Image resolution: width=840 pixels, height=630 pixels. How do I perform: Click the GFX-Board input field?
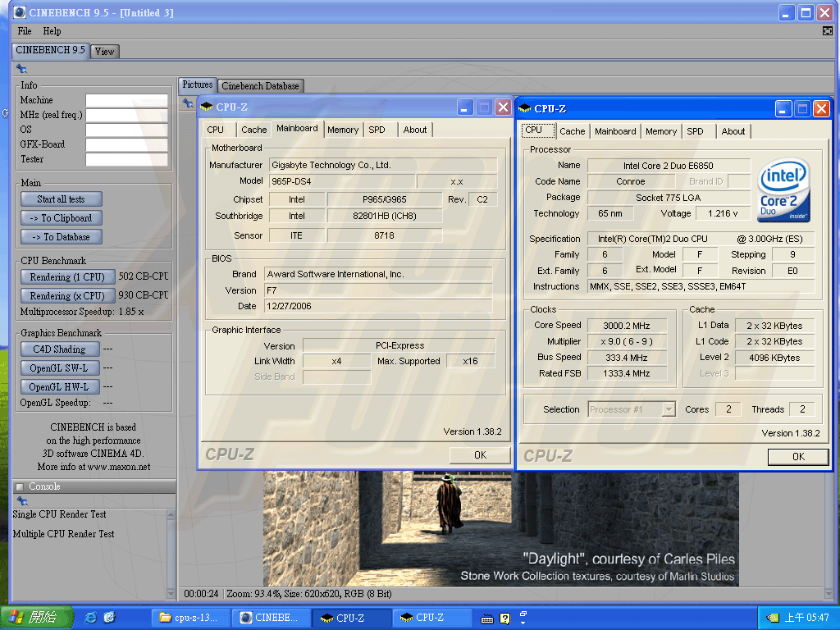(x=126, y=144)
